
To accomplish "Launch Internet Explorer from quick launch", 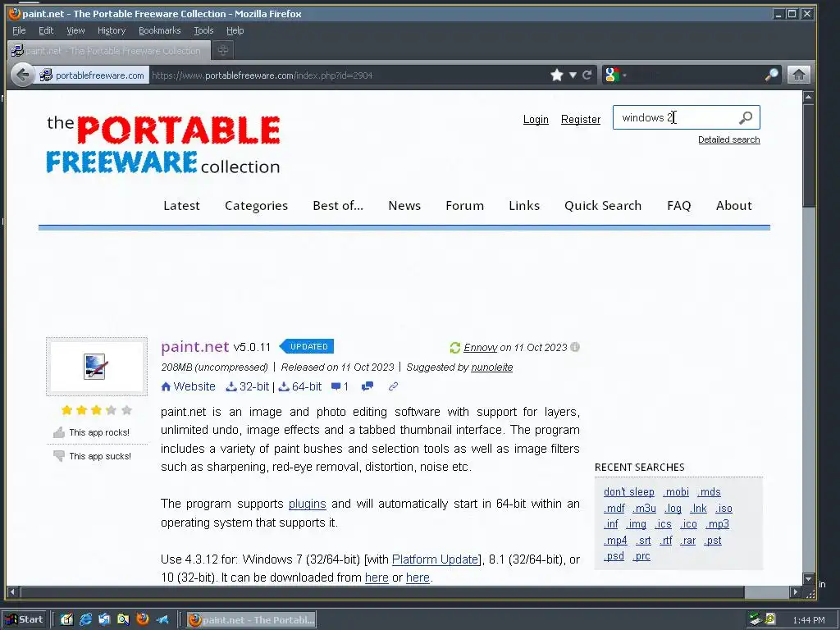I will click(85, 620).
